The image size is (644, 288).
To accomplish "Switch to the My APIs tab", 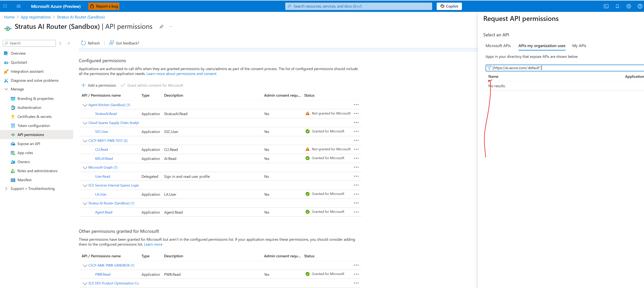I will point(579,46).
